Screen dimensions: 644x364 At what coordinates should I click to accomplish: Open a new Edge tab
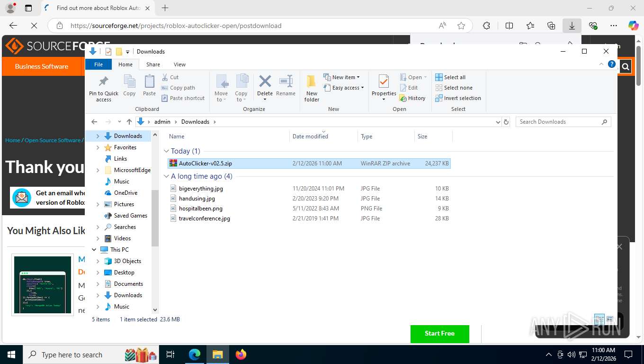point(165,8)
